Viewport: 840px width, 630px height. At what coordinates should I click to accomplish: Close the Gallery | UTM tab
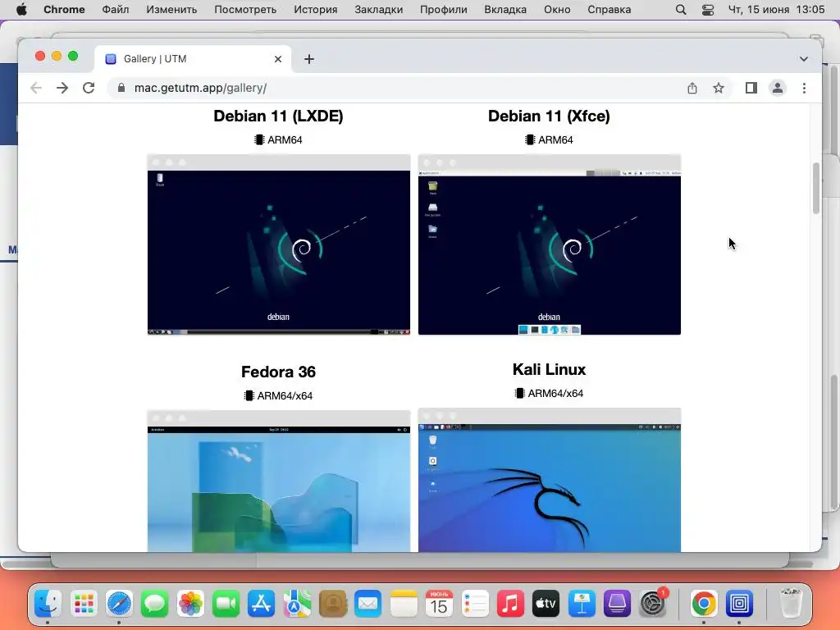pyautogui.click(x=278, y=59)
